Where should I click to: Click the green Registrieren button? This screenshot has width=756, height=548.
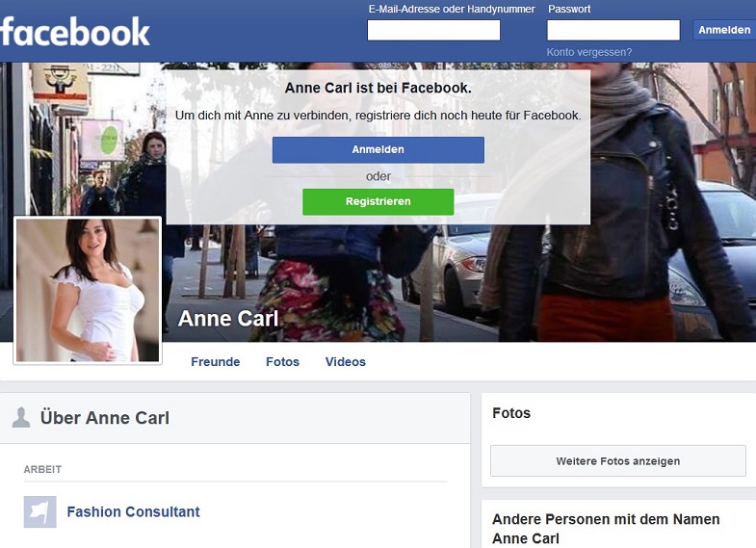[378, 201]
